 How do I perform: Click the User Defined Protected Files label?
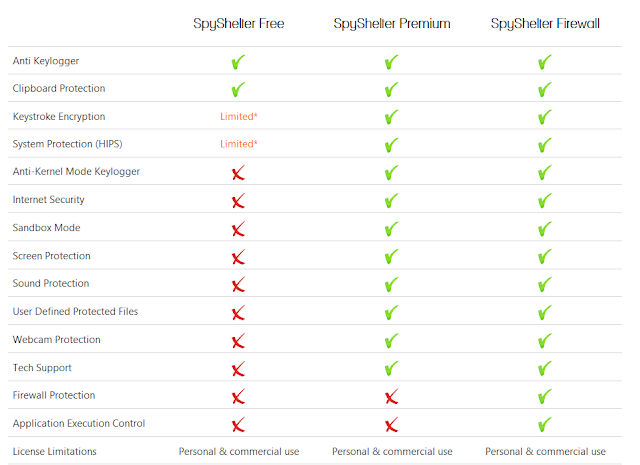click(x=75, y=312)
